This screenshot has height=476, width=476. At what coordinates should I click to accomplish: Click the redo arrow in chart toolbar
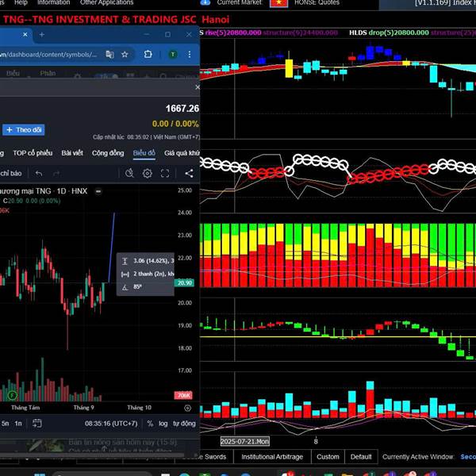pos(56,173)
